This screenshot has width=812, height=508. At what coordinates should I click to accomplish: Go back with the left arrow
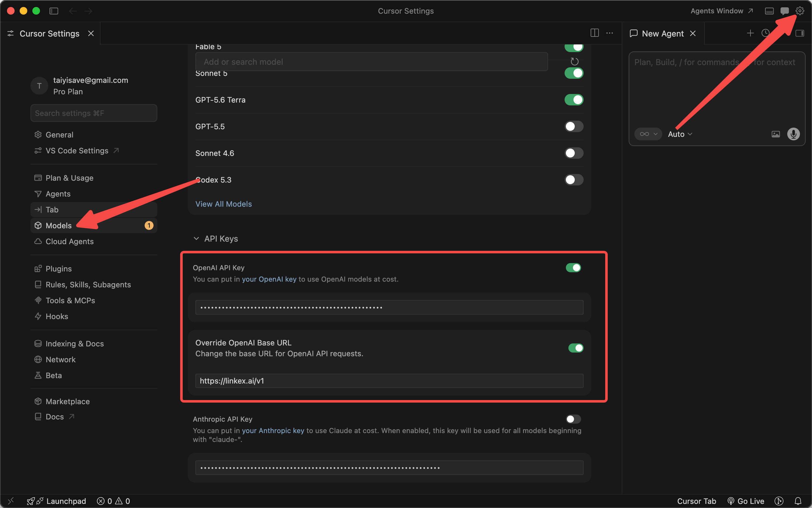click(x=72, y=11)
